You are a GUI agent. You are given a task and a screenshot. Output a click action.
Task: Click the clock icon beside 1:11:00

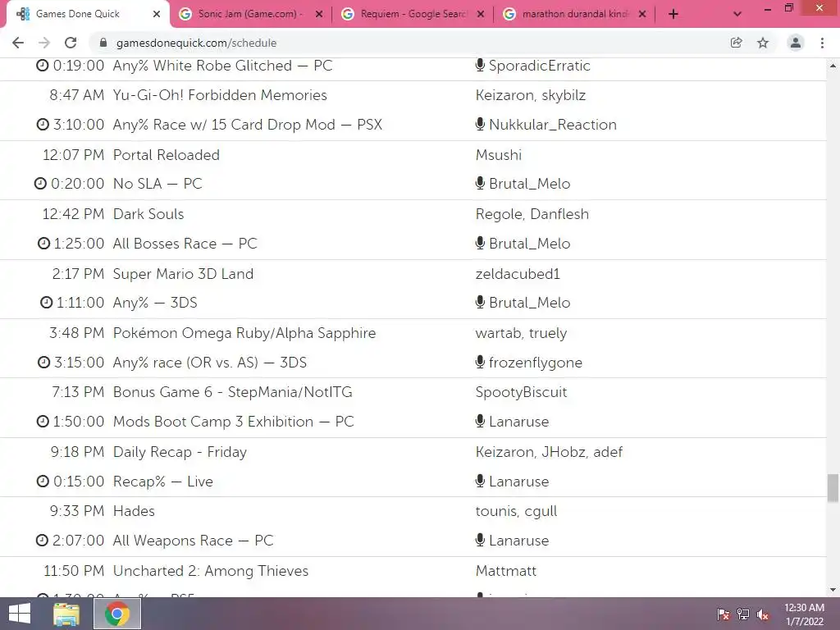tap(47, 302)
